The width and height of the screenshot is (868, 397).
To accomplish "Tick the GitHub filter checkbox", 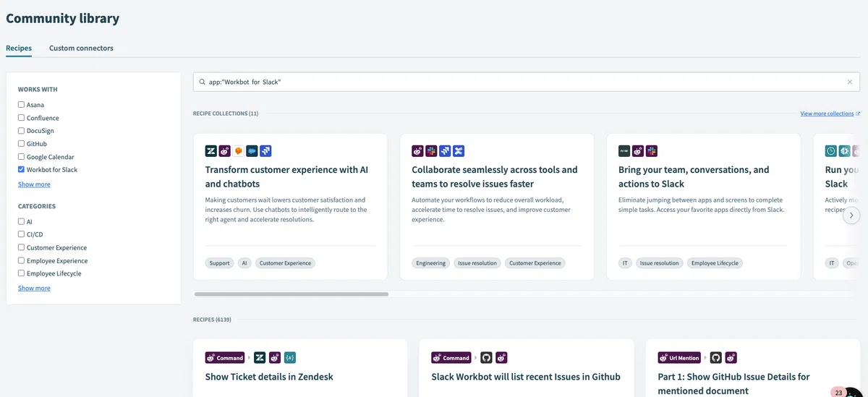I will coord(21,144).
